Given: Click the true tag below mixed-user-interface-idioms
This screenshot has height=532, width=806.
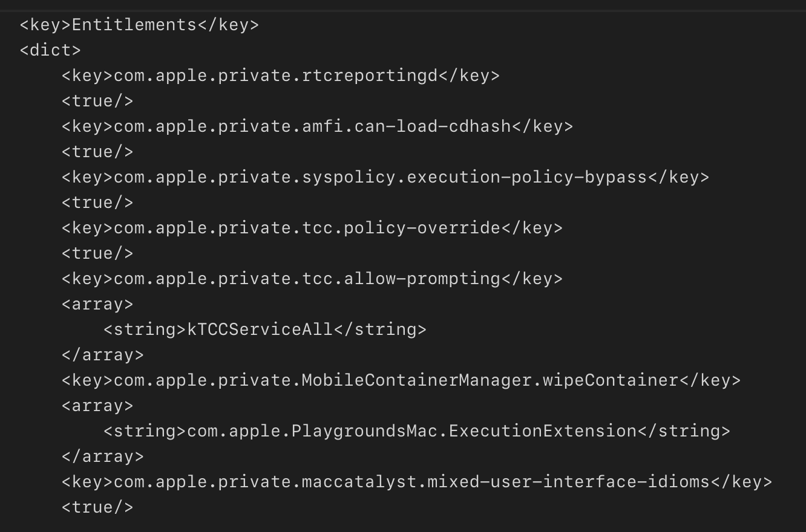Looking at the screenshot, I should 97,507.
